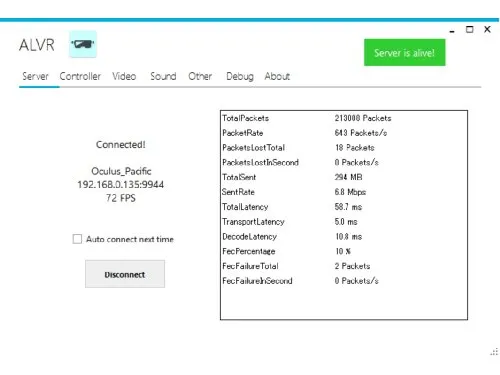500x375 pixels.
Task: Minimize the ALVR window
Action: [452, 30]
